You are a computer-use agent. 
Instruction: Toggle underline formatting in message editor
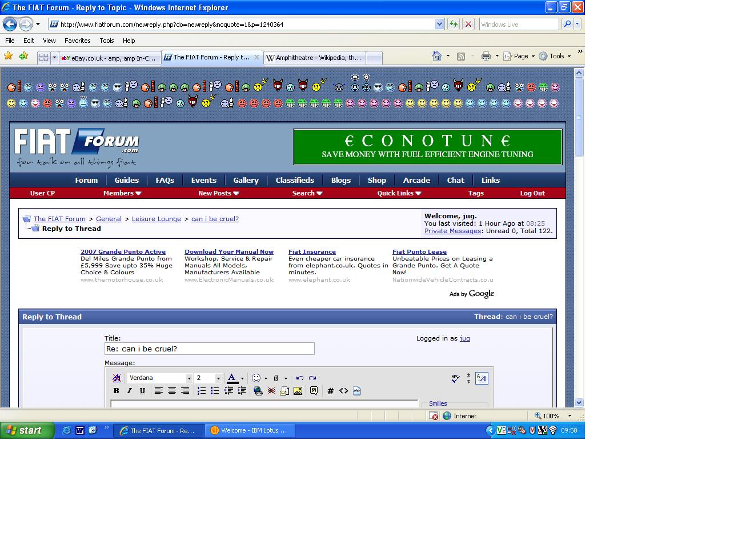[x=143, y=391]
